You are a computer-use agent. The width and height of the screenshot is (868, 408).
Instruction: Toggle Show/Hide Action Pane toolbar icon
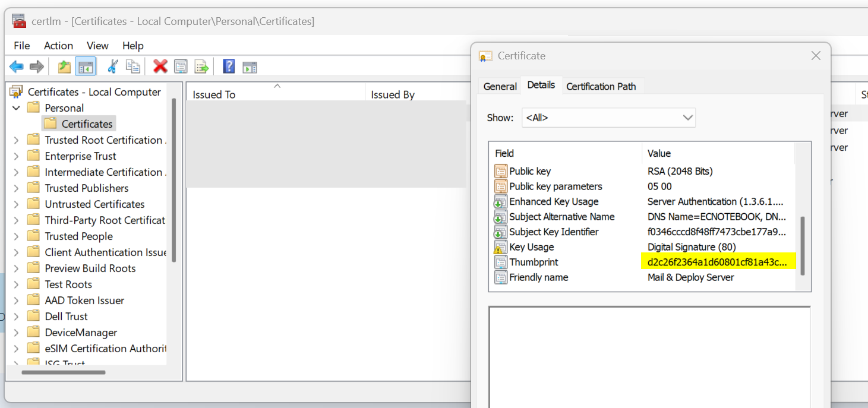pos(250,67)
